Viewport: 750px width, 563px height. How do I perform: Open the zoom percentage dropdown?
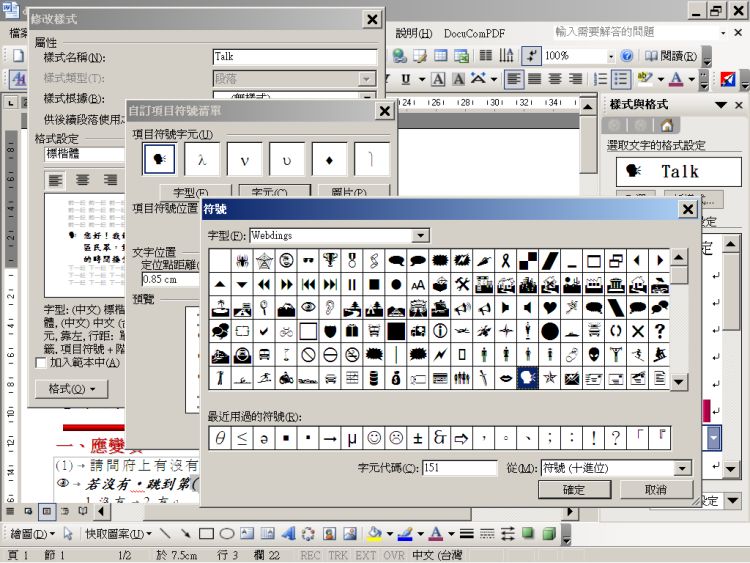[611, 56]
